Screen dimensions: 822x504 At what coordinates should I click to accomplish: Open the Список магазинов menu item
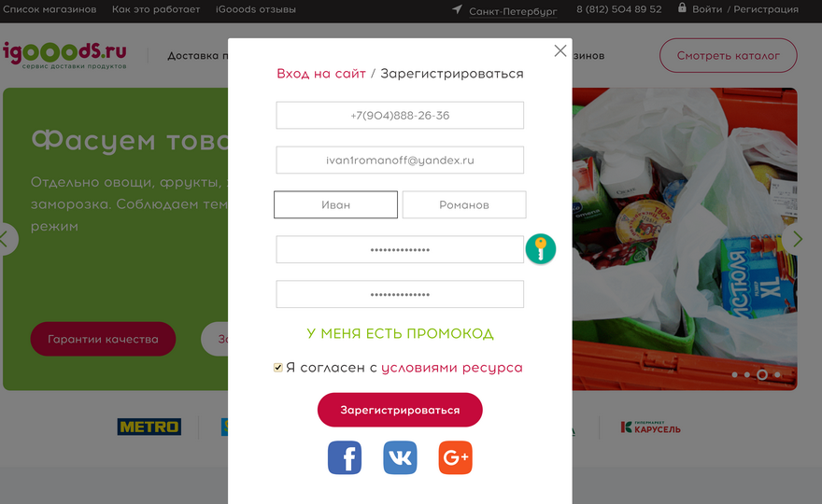[50, 9]
